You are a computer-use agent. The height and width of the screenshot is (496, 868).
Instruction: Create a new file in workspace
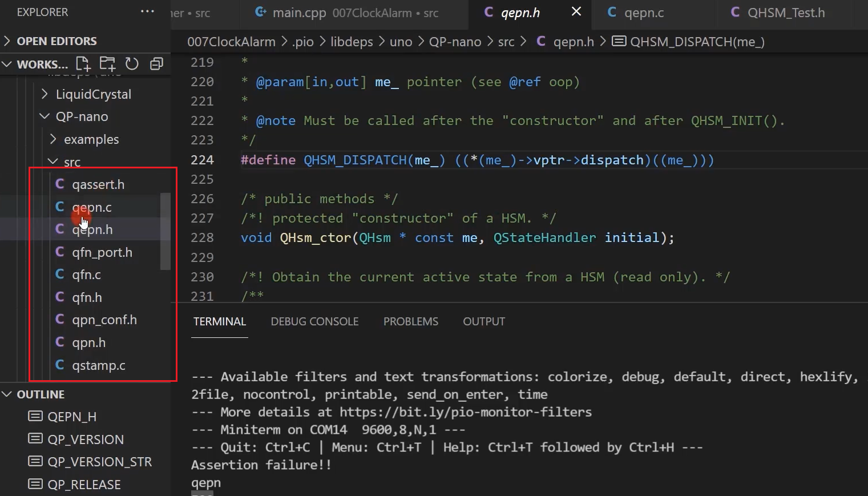[x=83, y=64]
